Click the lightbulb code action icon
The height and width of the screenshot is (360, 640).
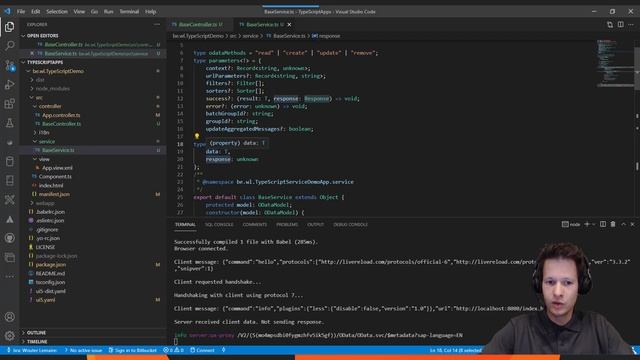click(x=197, y=136)
